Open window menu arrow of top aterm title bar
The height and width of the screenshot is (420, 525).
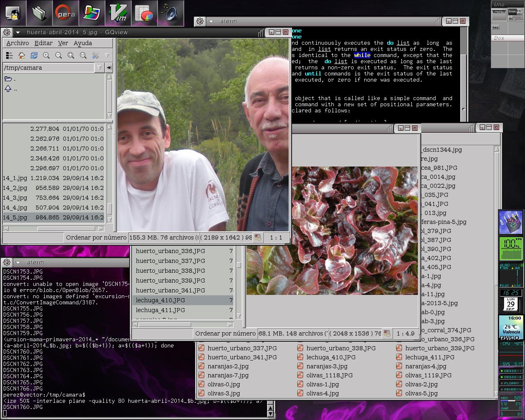coord(211,21)
